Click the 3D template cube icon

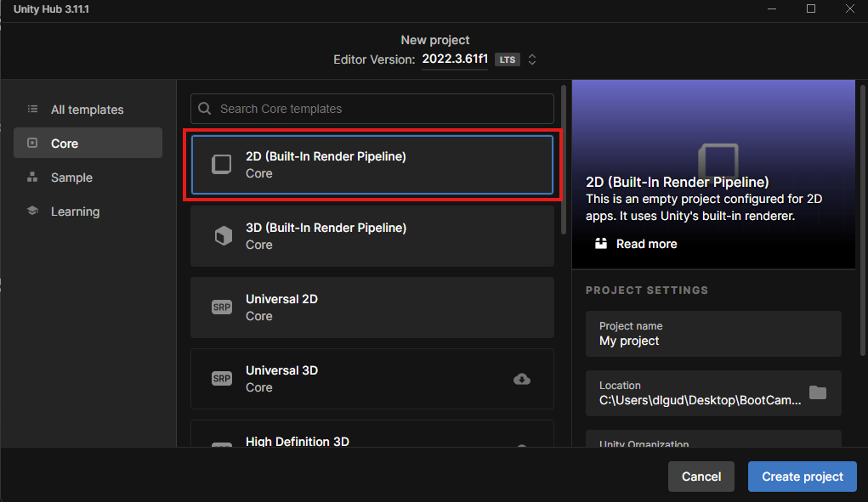[223, 235]
